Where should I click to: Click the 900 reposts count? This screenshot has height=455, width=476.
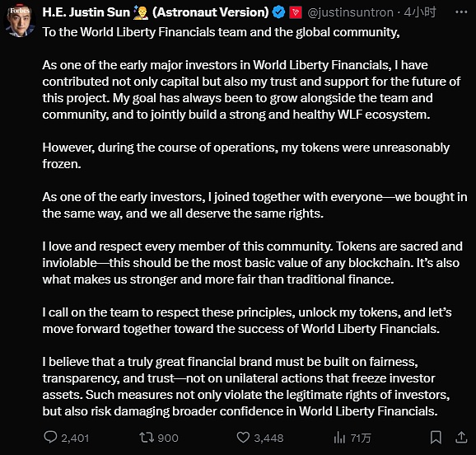(x=168, y=438)
